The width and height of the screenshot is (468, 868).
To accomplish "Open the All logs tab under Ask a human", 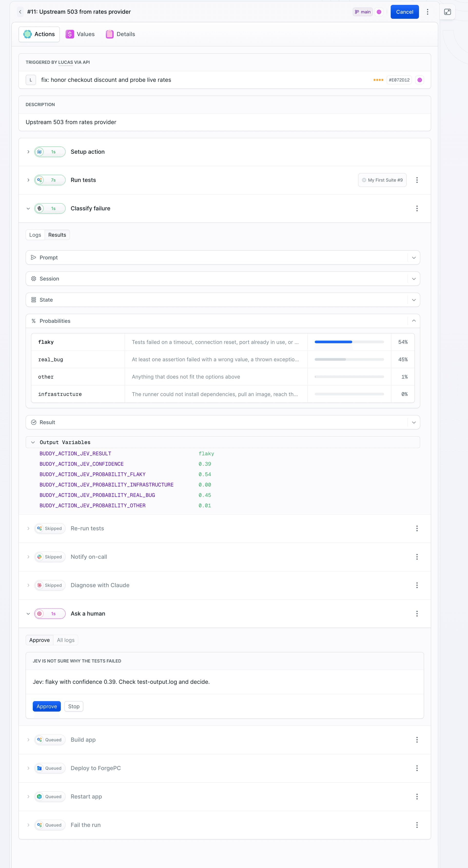I will point(66,640).
